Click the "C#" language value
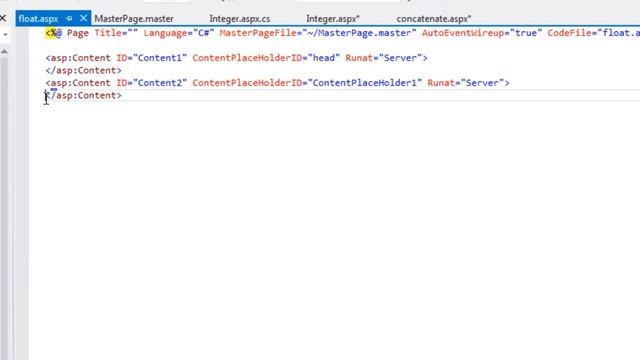Image resolution: width=640 pixels, height=360 pixels. (x=203, y=33)
